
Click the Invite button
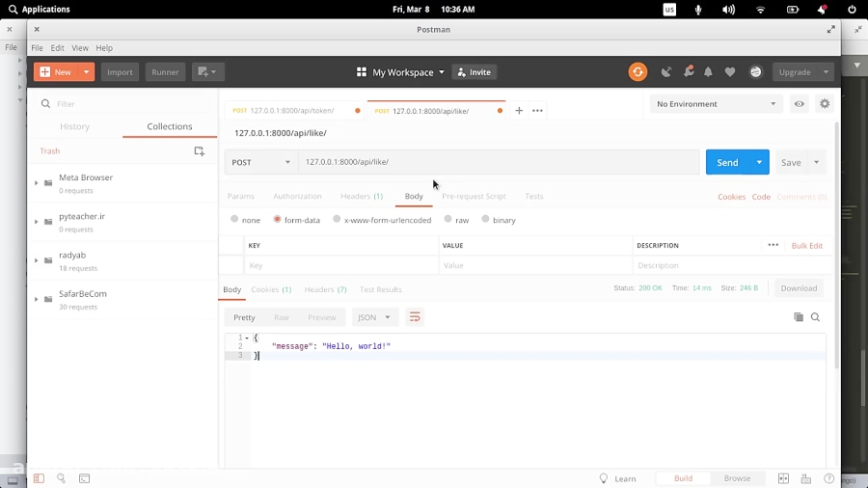[x=475, y=72]
